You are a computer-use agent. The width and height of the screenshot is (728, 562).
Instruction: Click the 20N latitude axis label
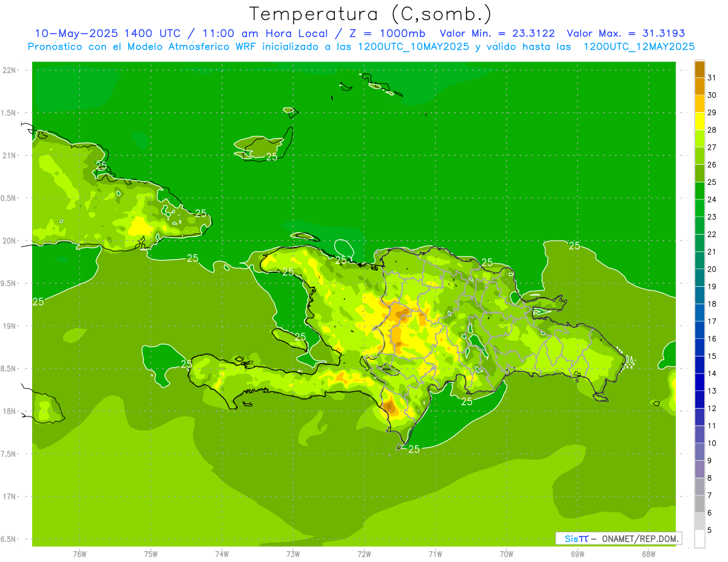(9, 241)
